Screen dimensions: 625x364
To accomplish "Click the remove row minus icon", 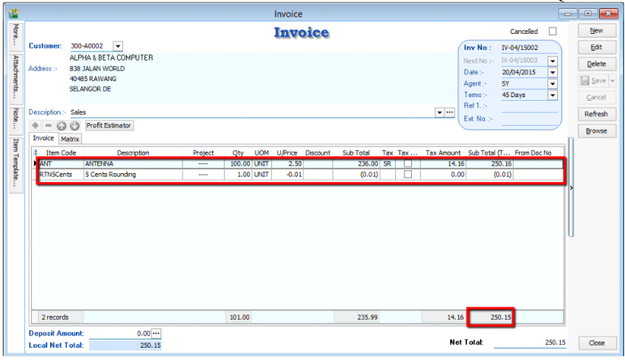I will coord(49,125).
